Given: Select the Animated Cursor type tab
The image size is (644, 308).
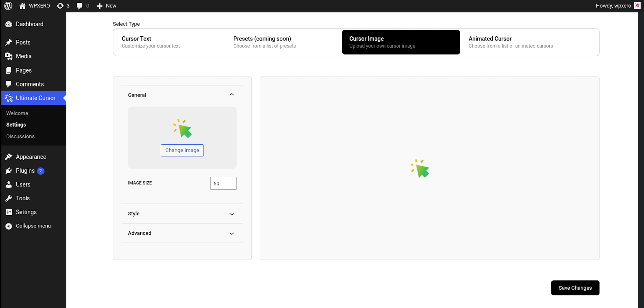Looking at the screenshot, I should tap(529, 42).
